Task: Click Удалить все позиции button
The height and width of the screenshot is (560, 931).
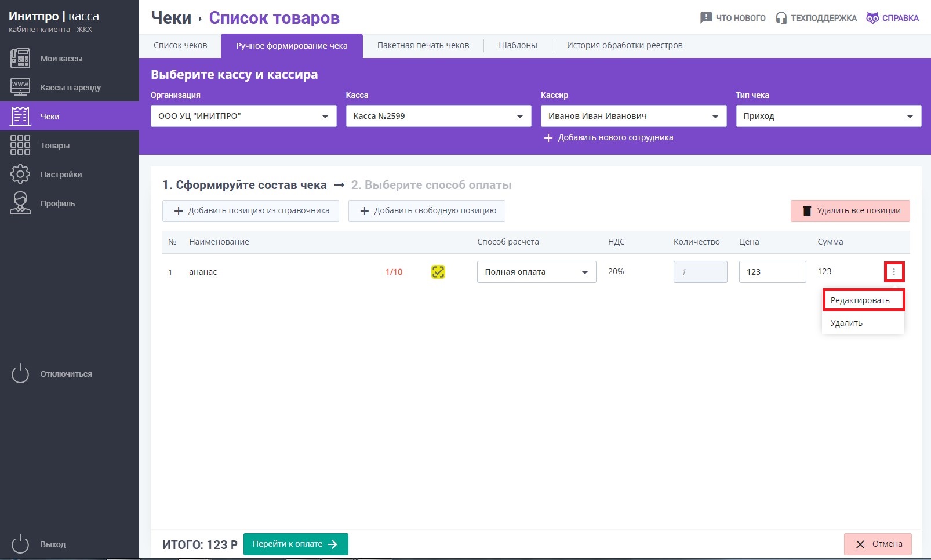Action: tap(850, 211)
